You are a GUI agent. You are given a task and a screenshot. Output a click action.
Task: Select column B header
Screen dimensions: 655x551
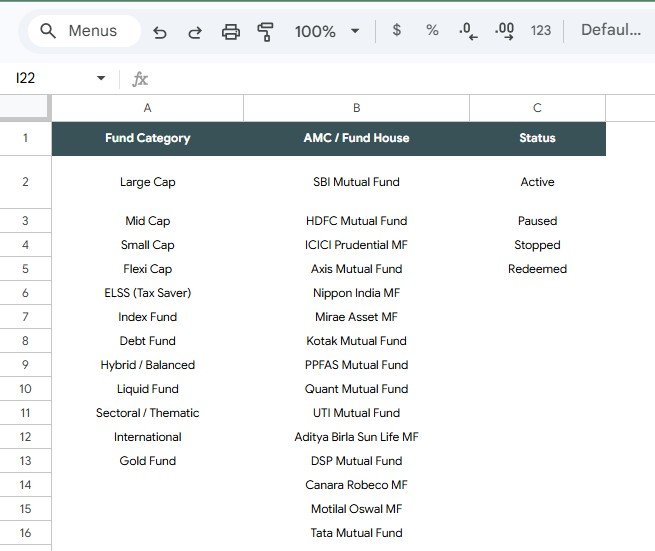[x=356, y=108]
